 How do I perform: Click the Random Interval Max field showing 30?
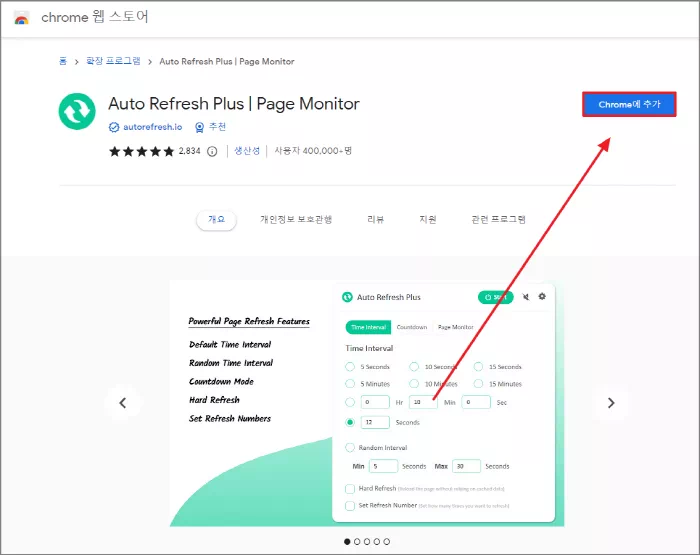pyautogui.click(x=467, y=466)
